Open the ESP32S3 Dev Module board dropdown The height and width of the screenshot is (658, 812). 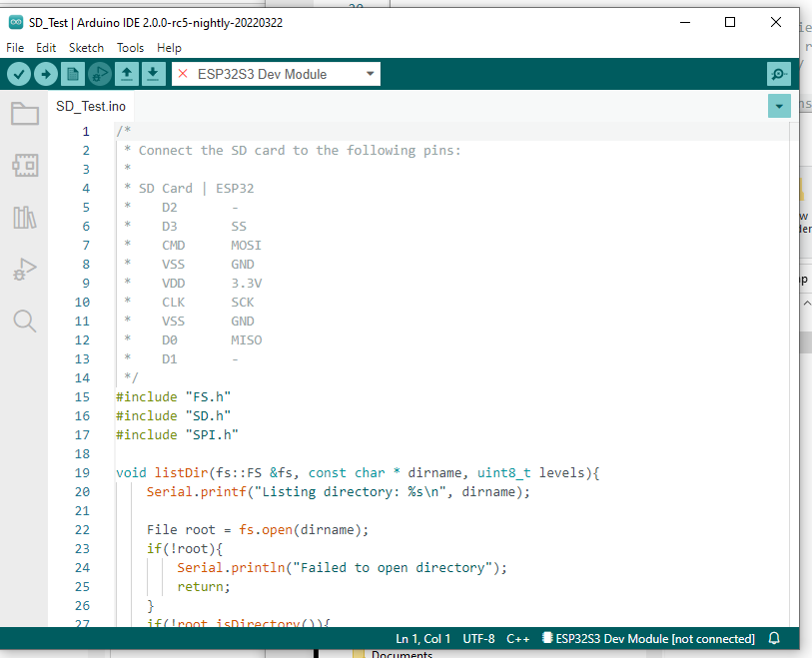pyautogui.click(x=276, y=74)
